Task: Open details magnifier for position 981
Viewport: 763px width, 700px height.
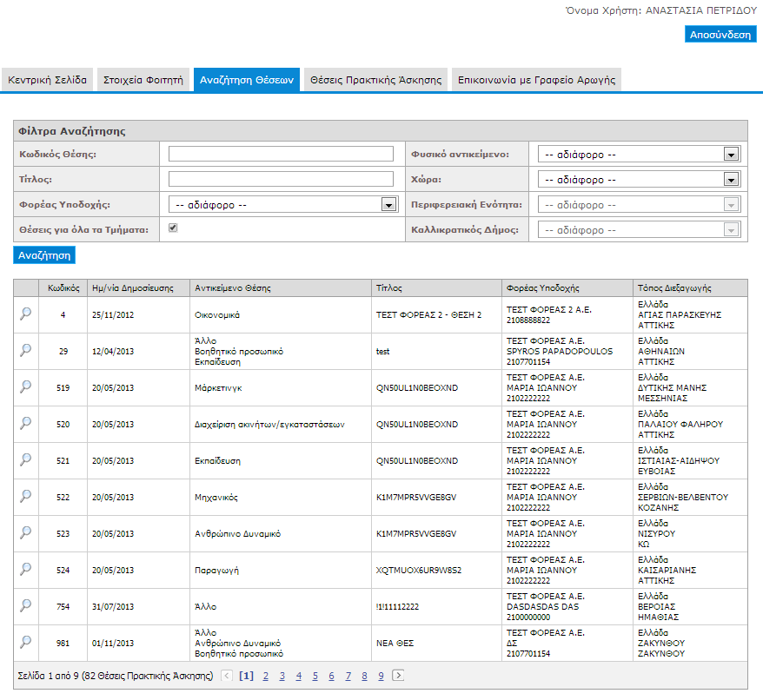Action: (x=25, y=642)
